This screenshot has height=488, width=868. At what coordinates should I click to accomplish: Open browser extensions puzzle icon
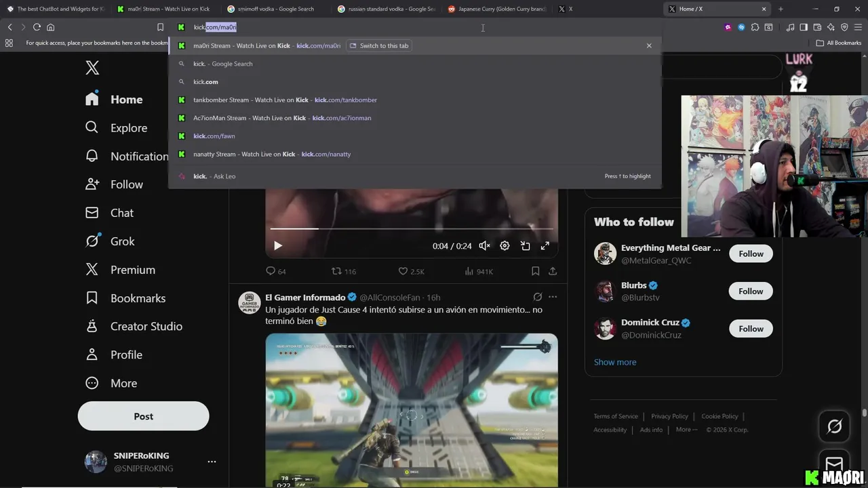pyautogui.click(x=755, y=27)
